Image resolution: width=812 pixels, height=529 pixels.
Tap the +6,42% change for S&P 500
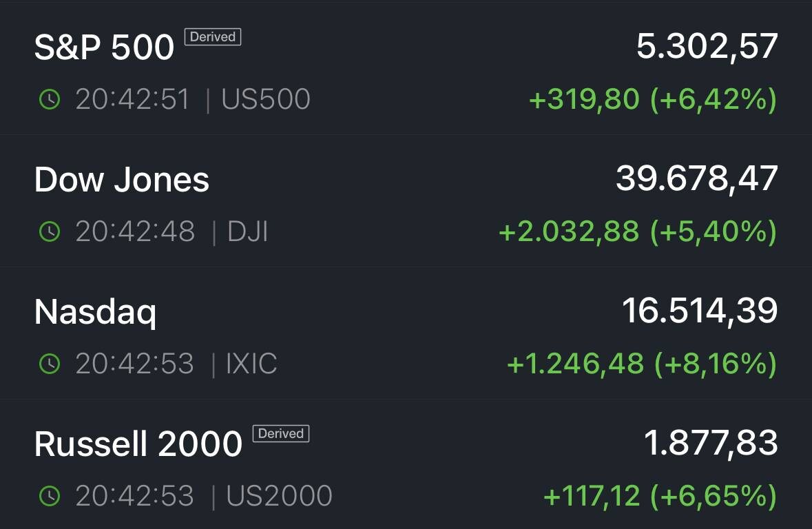coord(714,99)
